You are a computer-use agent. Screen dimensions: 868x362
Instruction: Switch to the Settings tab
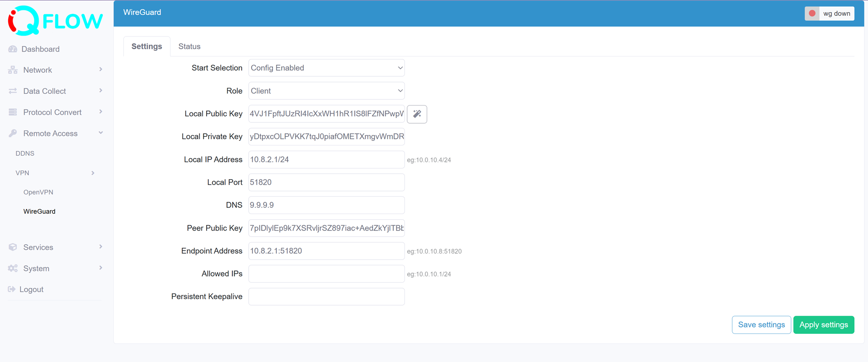147,46
